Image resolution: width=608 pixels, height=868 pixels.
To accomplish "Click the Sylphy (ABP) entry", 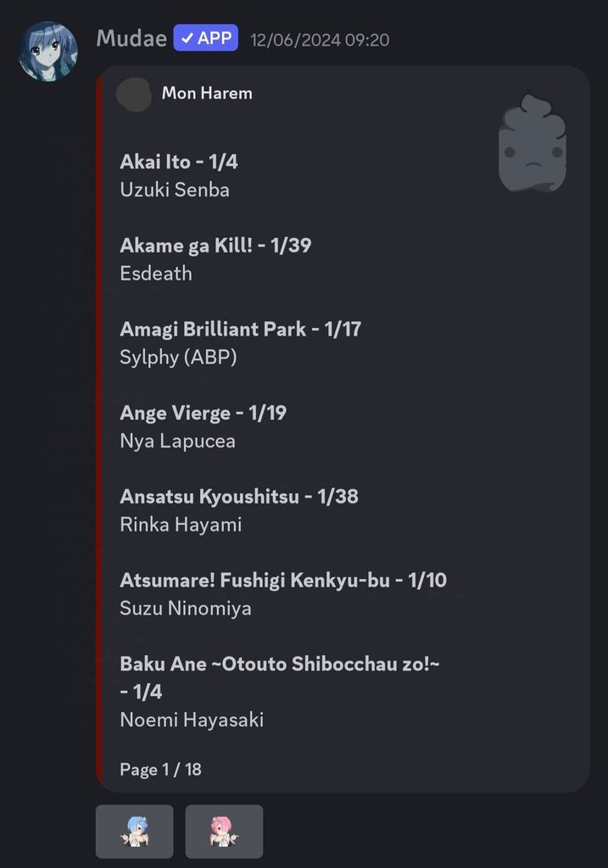I will tap(178, 358).
